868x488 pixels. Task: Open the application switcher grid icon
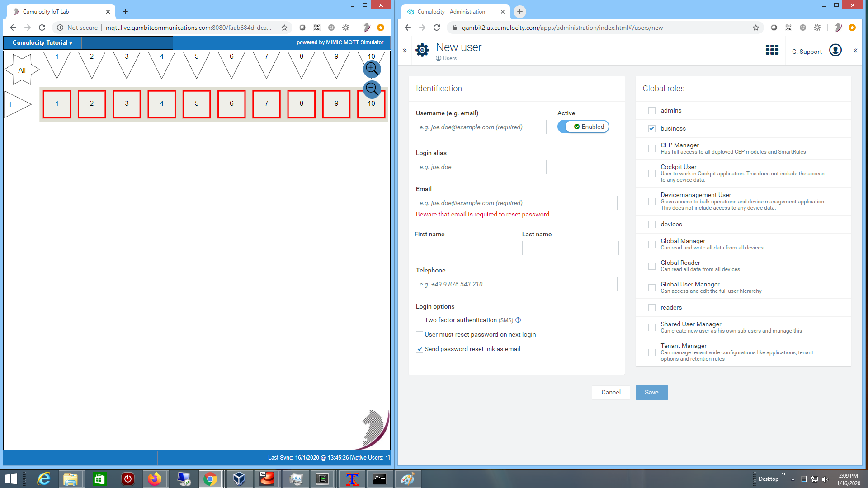pos(772,50)
